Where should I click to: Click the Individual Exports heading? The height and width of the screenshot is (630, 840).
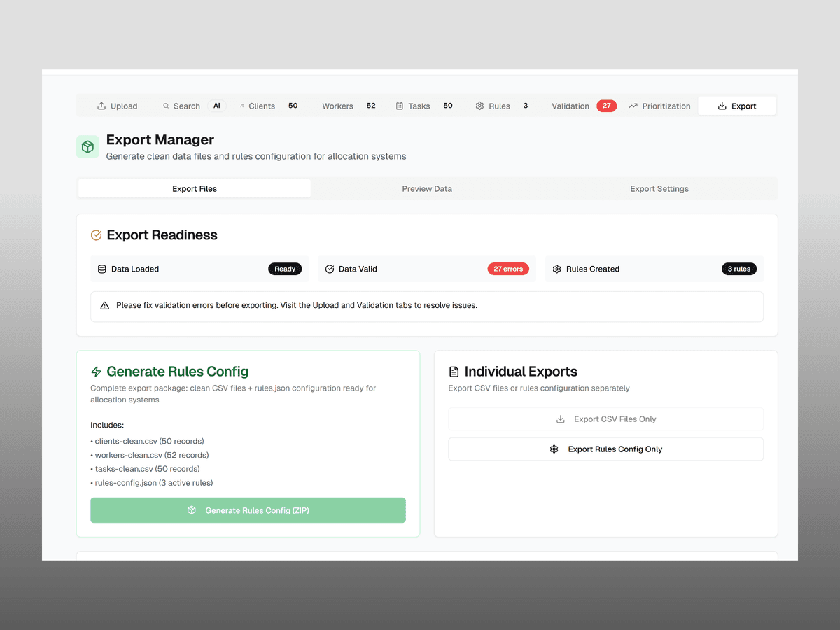tap(521, 372)
